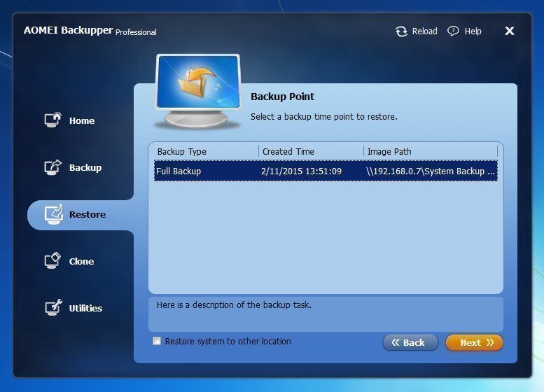Click the Help speech bubble icon
This screenshot has width=544, height=392.
coord(453,31)
